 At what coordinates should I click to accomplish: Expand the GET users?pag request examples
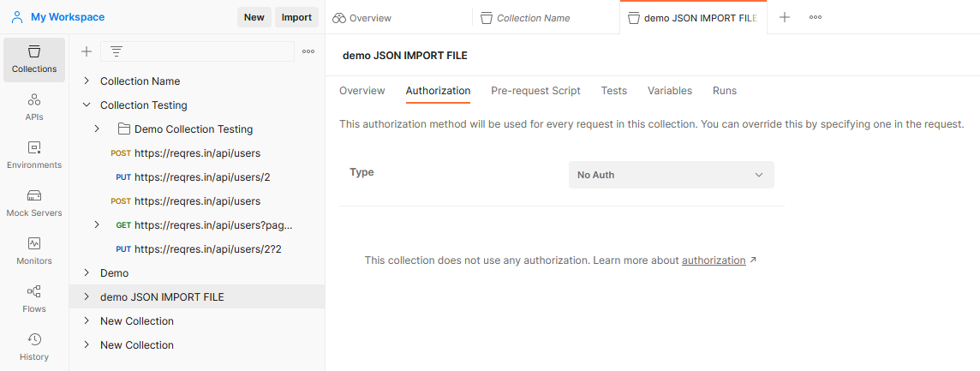pos(97,224)
